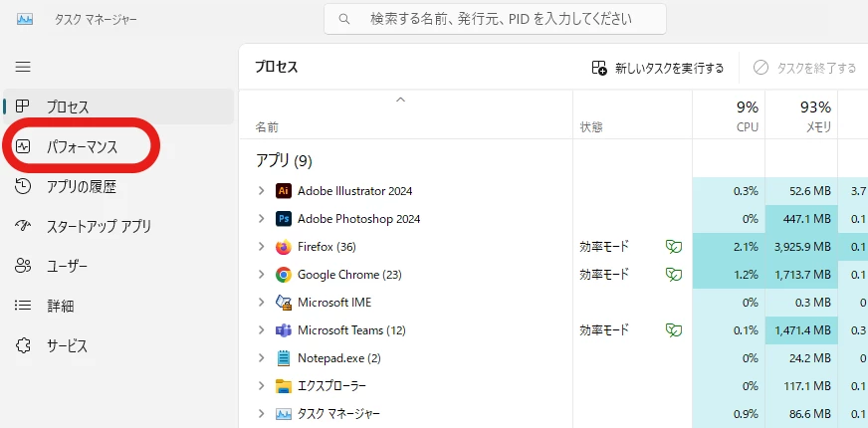Screen dimensions: 868x428
Task: Switch to the プロセス page
Action: point(118,107)
